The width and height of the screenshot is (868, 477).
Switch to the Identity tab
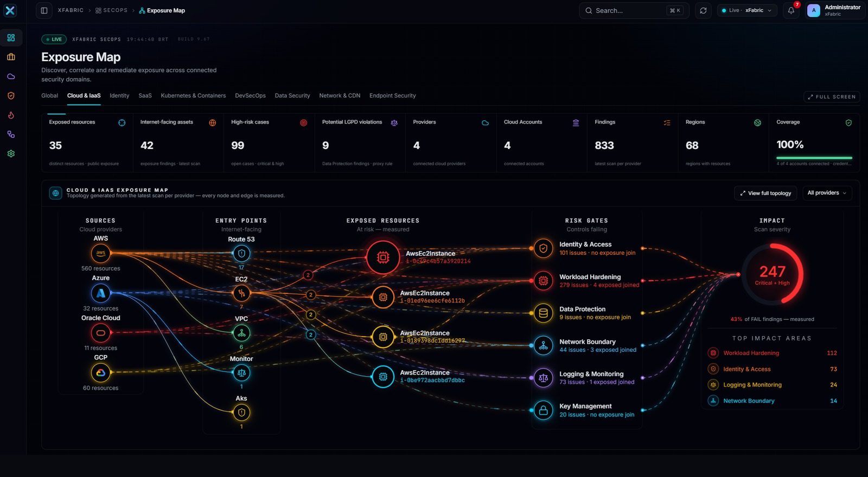[x=119, y=95]
